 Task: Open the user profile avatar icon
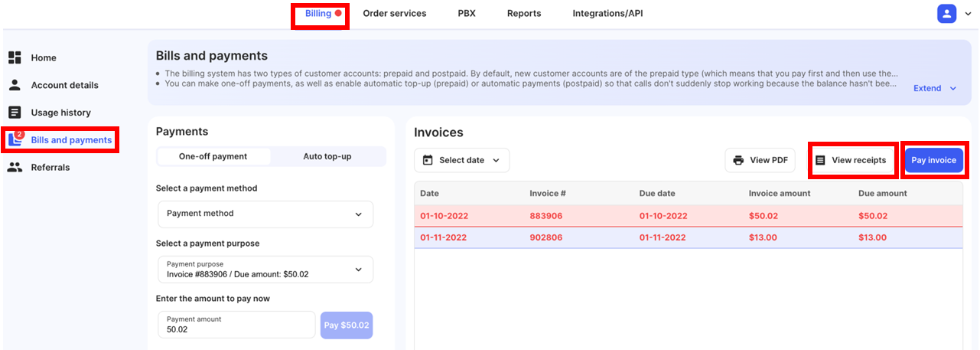946,14
